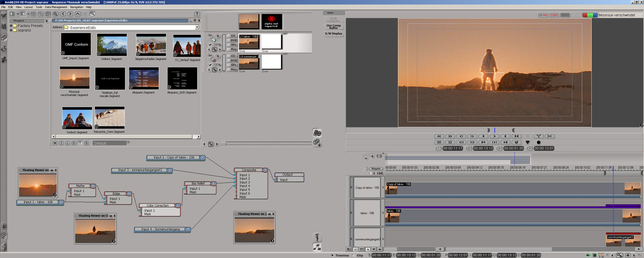The height and width of the screenshot is (258, 644).
Task: Open the Address ExperienceEdits dropdown
Action: click(197, 27)
